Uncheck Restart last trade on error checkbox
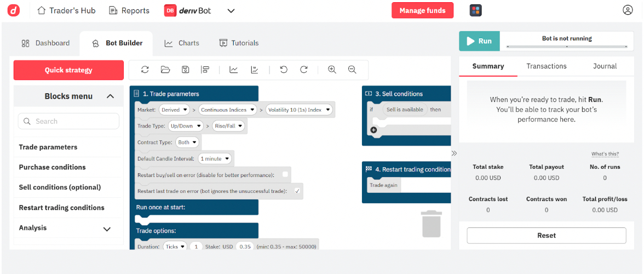Viewport: 644px width, 274px height. pyautogui.click(x=297, y=191)
